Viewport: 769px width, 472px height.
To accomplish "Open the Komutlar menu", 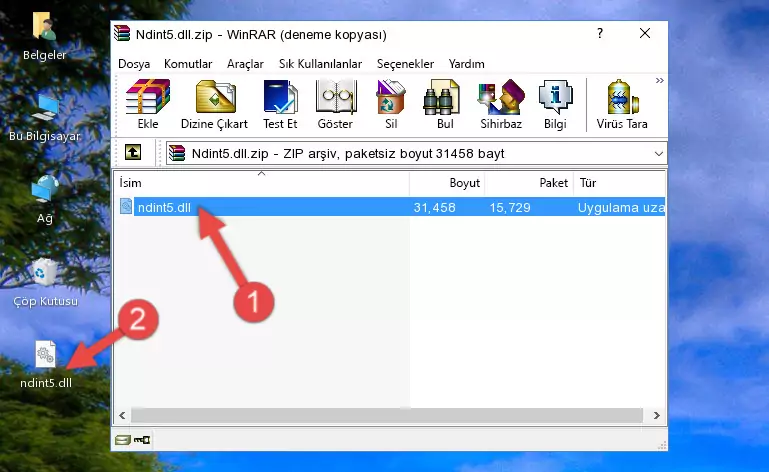I will pyautogui.click(x=188, y=64).
